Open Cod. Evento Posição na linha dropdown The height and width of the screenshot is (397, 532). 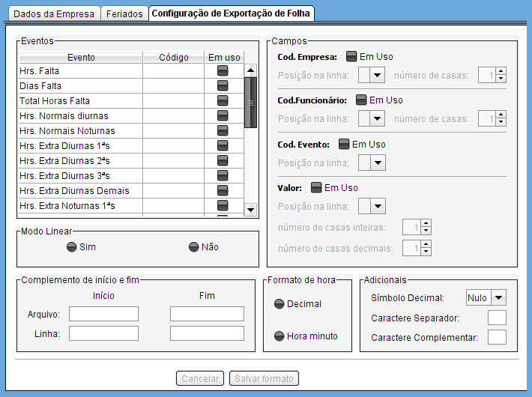coord(377,163)
